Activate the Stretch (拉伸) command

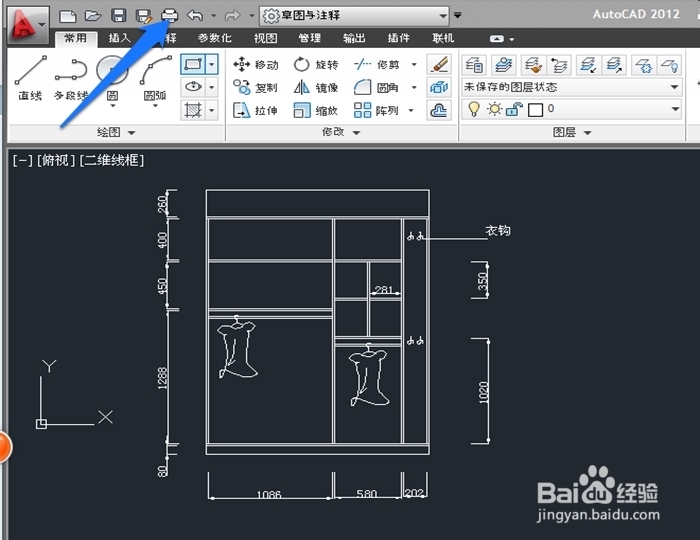256,110
